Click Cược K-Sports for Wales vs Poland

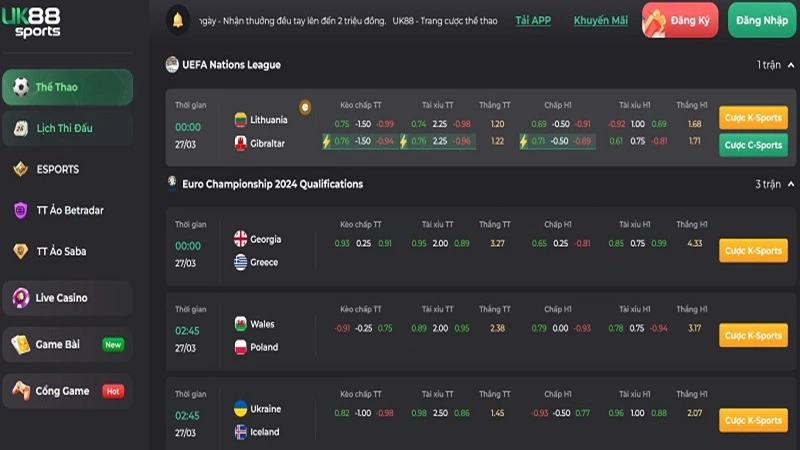click(753, 336)
